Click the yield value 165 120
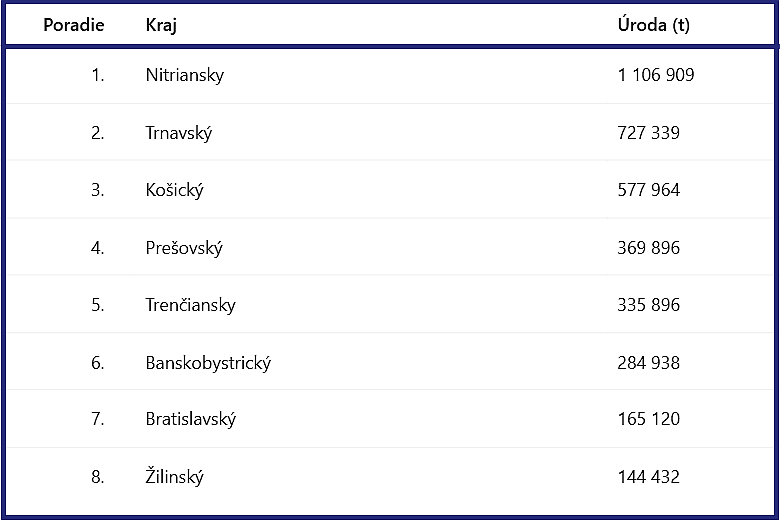The width and height of the screenshot is (780, 521). click(x=648, y=419)
